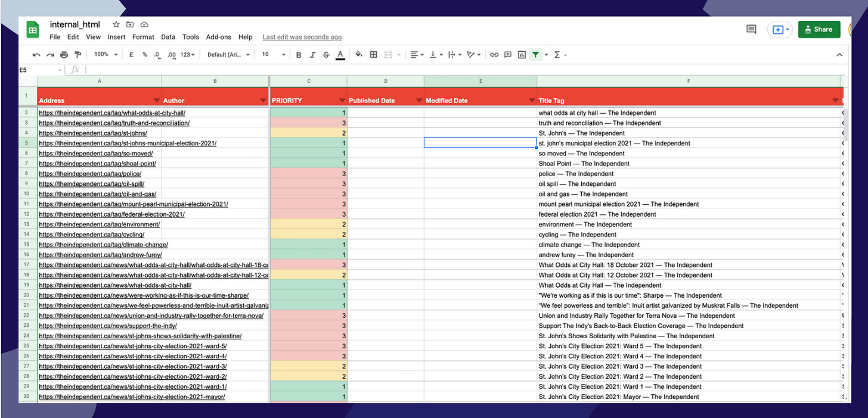This screenshot has height=418, width=868.
Task: Open the functions sigma dropdown
Action: tap(560, 55)
